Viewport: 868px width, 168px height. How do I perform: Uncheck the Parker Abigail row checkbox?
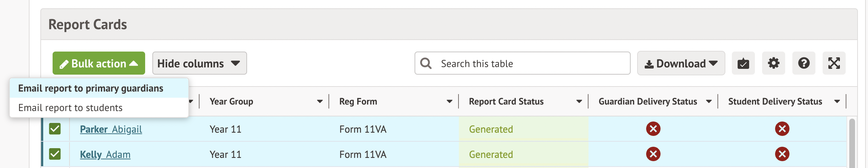(55, 129)
